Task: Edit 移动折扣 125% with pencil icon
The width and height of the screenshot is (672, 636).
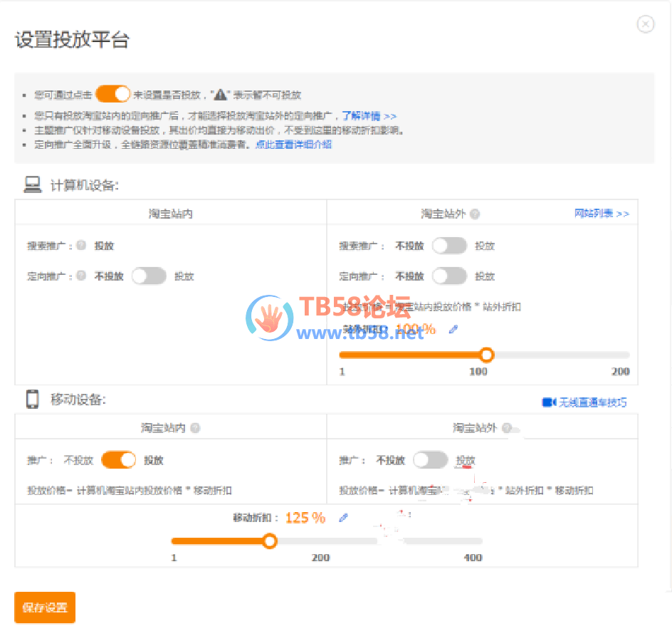Action: click(x=343, y=518)
